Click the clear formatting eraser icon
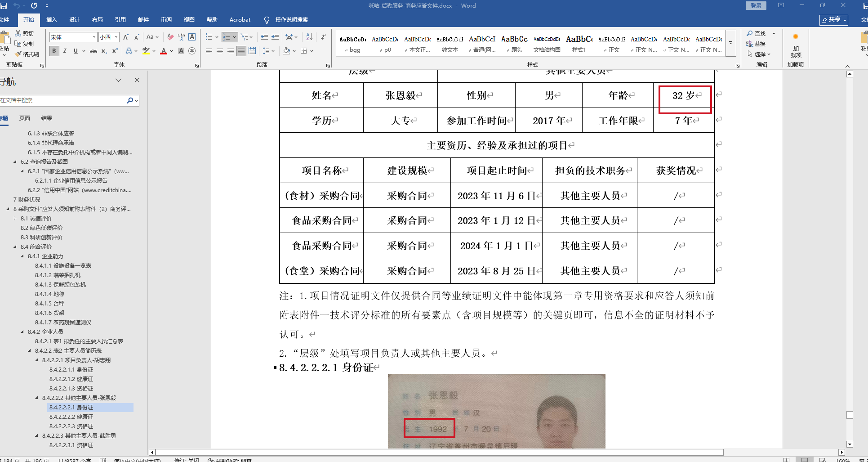This screenshot has height=462, width=868. (x=170, y=37)
